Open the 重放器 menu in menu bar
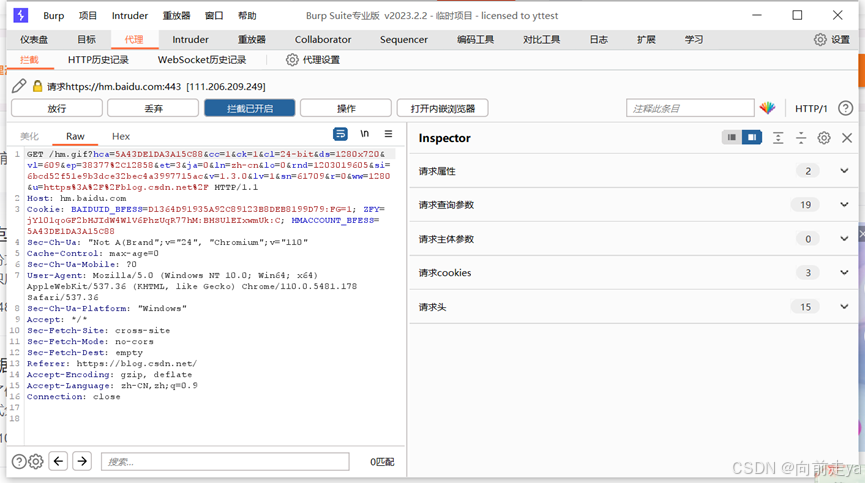 pyautogui.click(x=176, y=15)
